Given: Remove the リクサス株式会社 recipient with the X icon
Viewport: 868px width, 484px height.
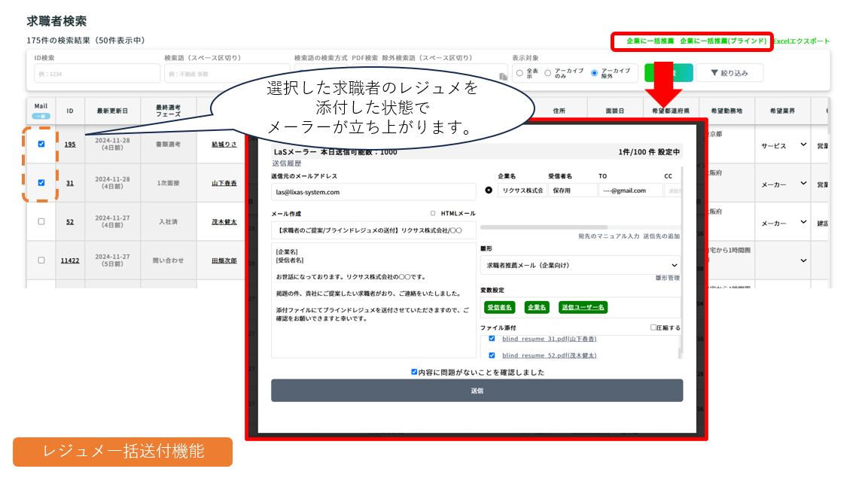Looking at the screenshot, I should click(x=488, y=190).
